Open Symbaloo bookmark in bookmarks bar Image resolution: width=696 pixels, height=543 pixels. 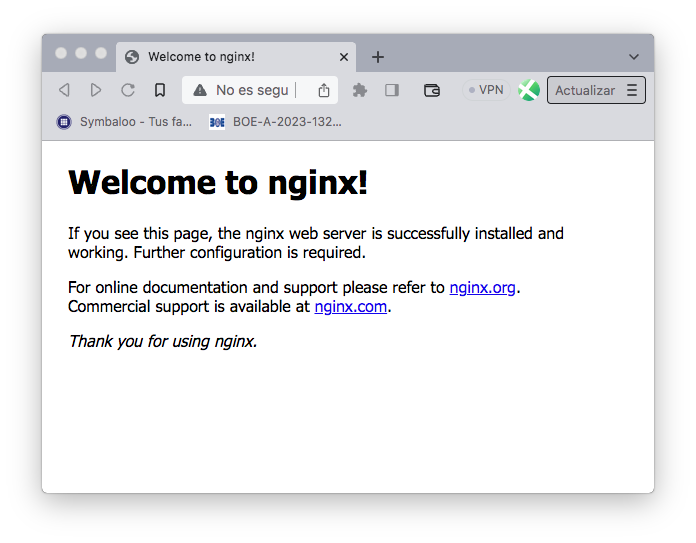pyautogui.click(x=124, y=122)
